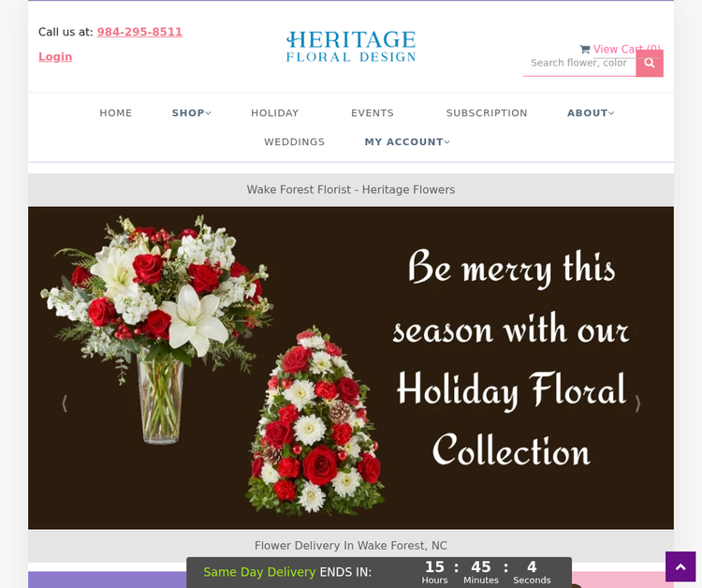Open the My Account dropdown
702x588 pixels.
(407, 142)
